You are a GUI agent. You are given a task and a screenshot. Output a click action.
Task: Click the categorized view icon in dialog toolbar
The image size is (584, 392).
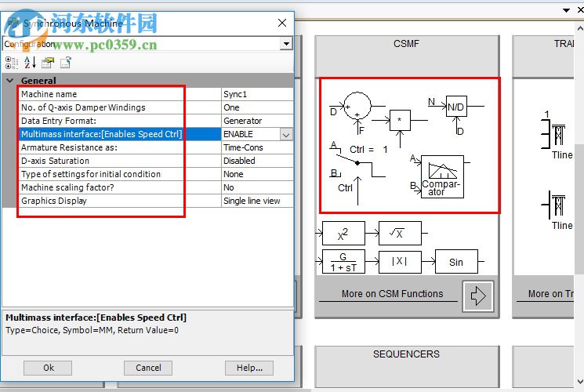tap(12, 63)
